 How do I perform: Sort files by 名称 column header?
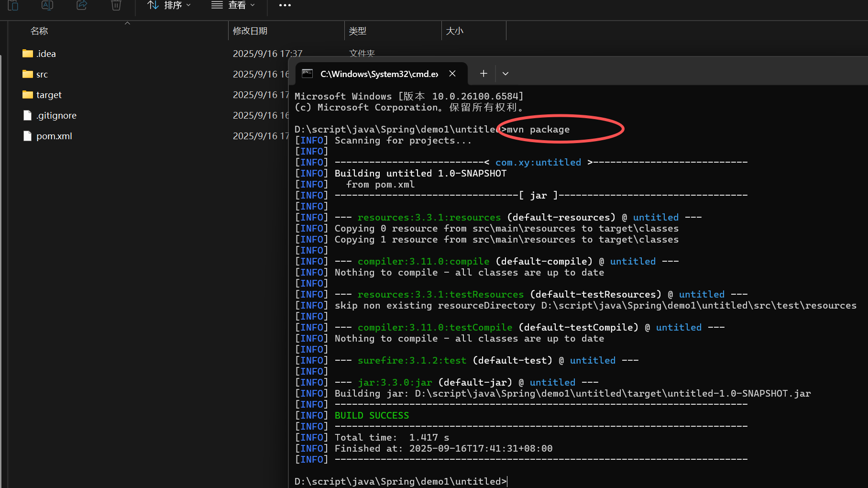pos(39,31)
